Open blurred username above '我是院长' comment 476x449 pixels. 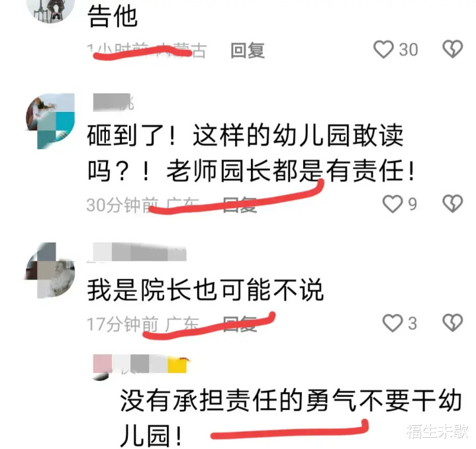pyautogui.click(x=139, y=252)
